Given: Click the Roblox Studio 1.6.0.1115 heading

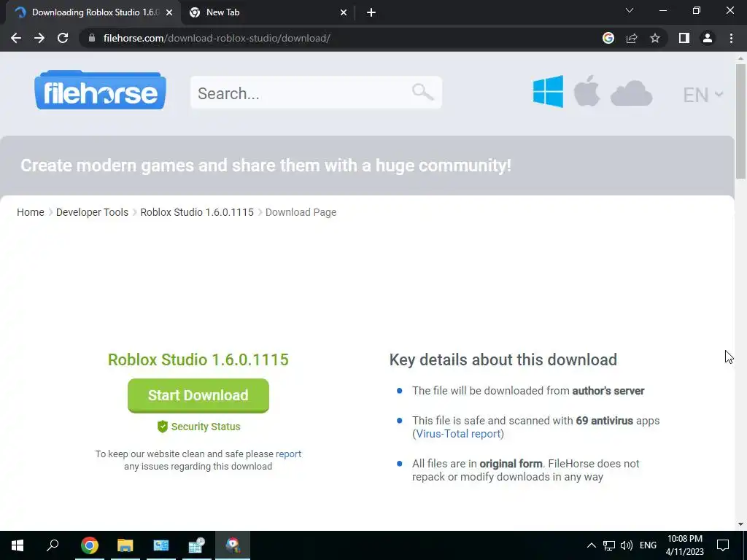Looking at the screenshot, I should pos(198,359).
